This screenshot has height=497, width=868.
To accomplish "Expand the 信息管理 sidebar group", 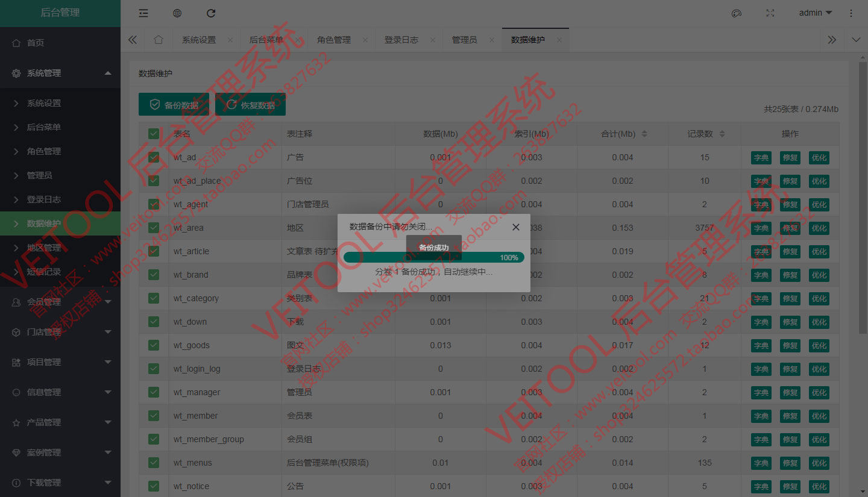I will [x=60, y=392].
